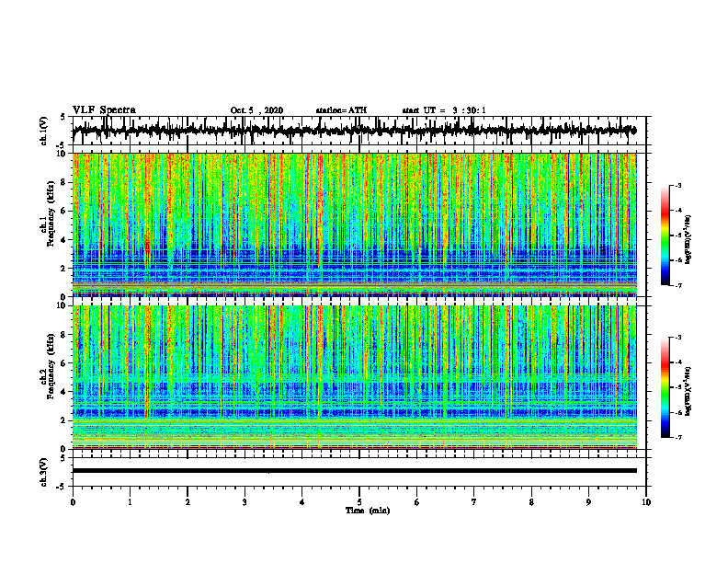Image resolution: width=728 pixels, height=563 pixels.
Task: Click the "station=ATH" header label
Action: coord(341,110)
